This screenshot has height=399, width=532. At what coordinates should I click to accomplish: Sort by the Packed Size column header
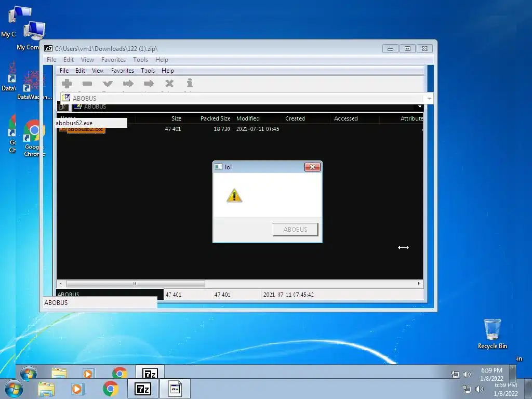(x=208, y=118)
